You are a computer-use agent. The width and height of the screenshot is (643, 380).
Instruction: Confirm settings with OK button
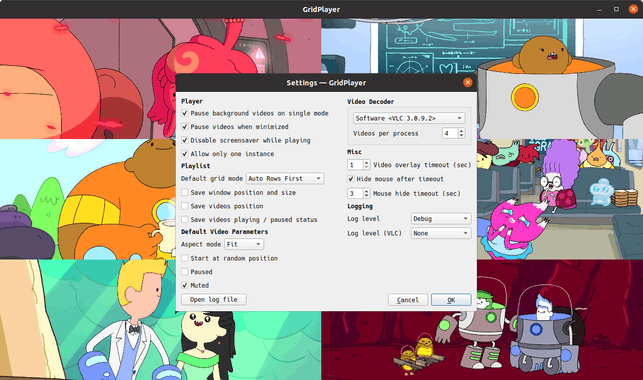click(x=451, y=300)
